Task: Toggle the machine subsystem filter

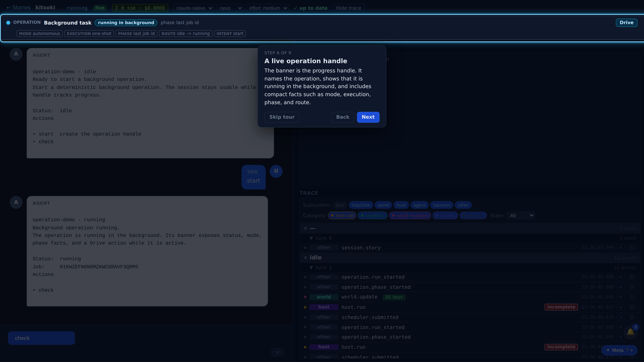Action: coord(361,205)
